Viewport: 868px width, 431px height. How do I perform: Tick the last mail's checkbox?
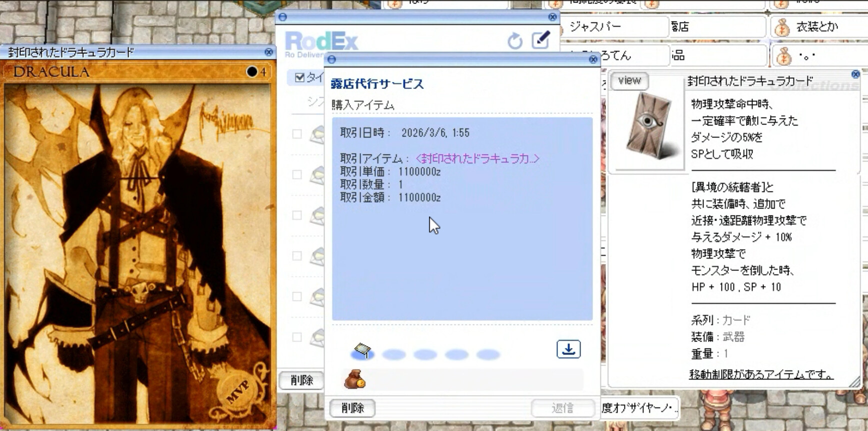(297, 337)
